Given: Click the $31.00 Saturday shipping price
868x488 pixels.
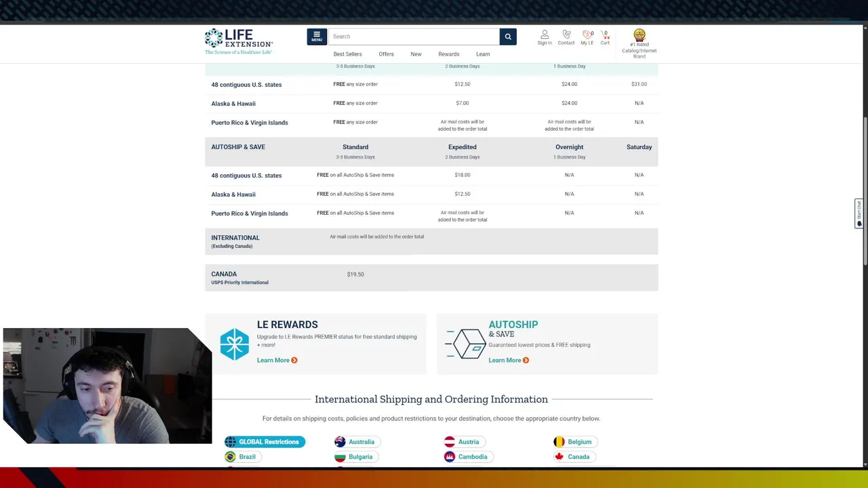Looking at the screenshot, I should [x=639, y=84].
